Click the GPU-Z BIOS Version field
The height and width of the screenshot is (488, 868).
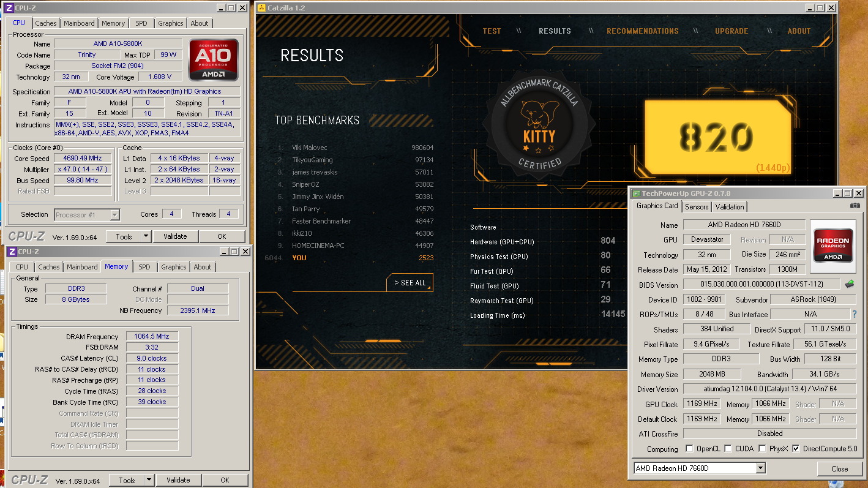click(x=761, y=284)
